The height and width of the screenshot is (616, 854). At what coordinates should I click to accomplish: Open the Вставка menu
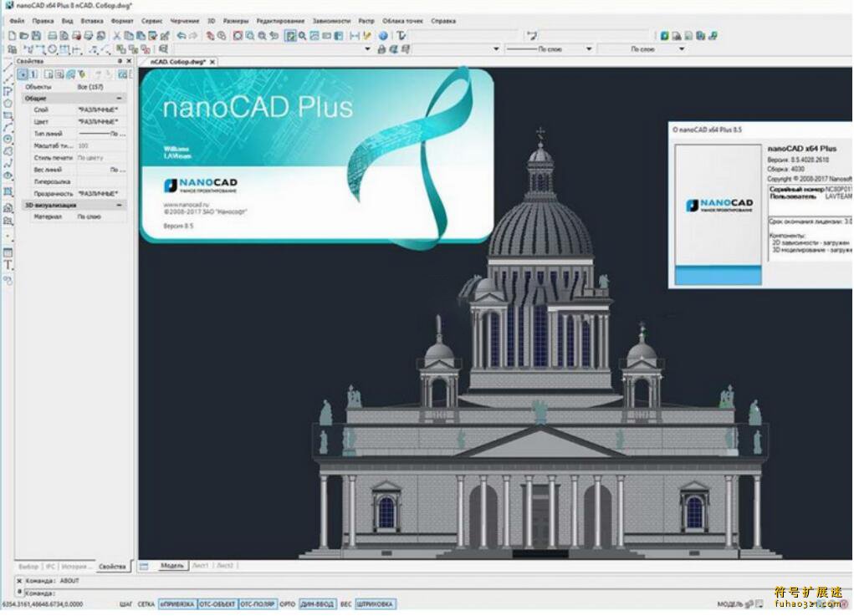(91, 21)
